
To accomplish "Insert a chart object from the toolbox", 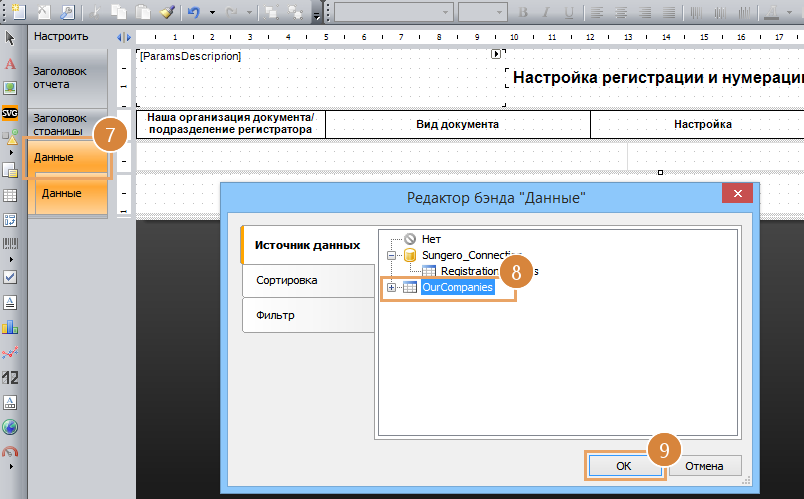I will (x=10, y=326).
